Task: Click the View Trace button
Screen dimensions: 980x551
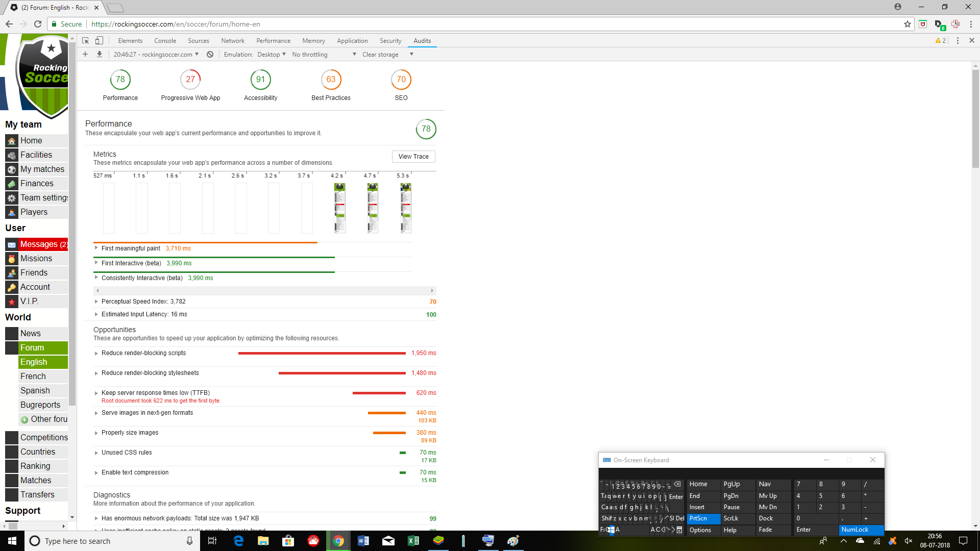Action: point(413,157)
